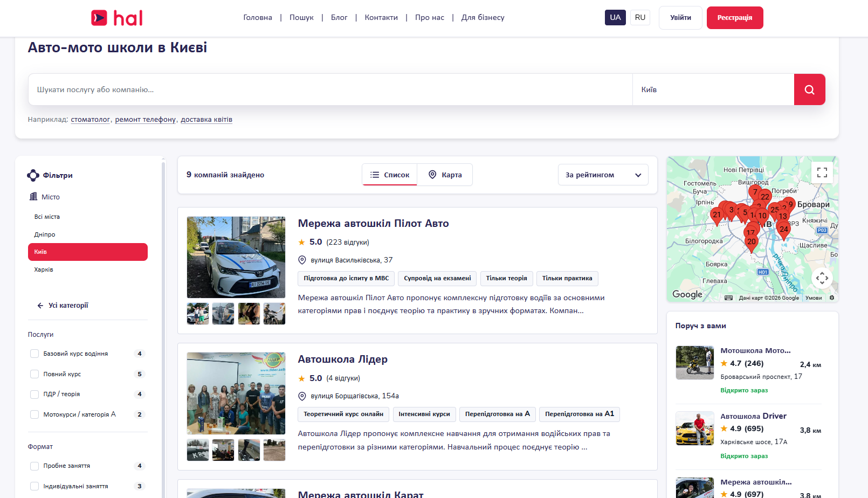
Task: Click the Увійти button
Action: 680,18
